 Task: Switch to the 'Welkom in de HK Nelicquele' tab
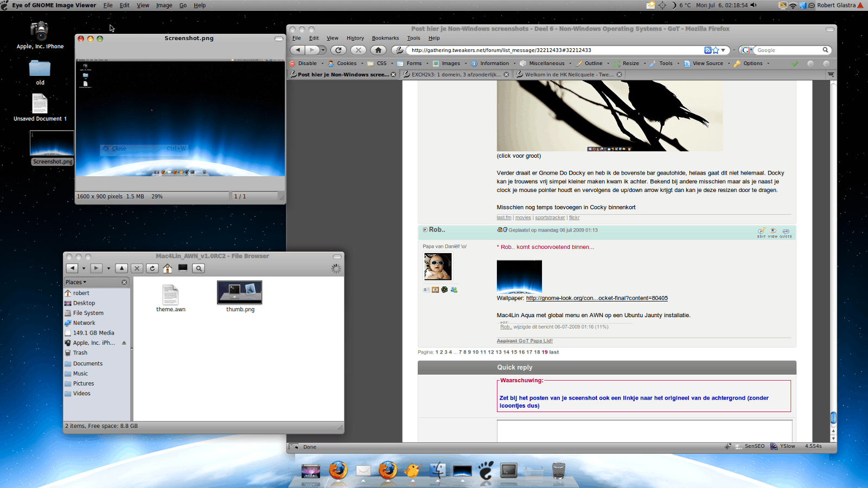pos(569,75)
